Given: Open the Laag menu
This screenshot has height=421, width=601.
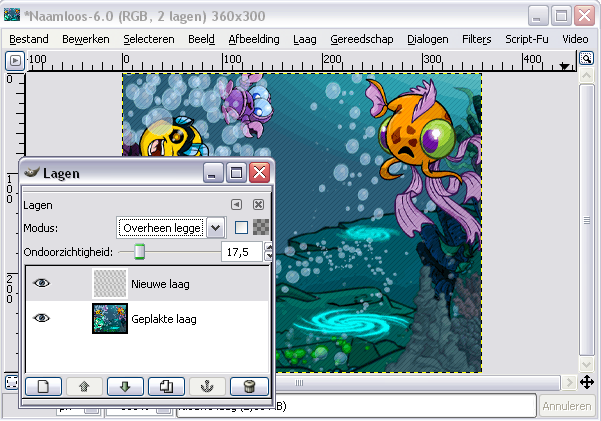Looking at the screenshot, I should pos(305,39).
